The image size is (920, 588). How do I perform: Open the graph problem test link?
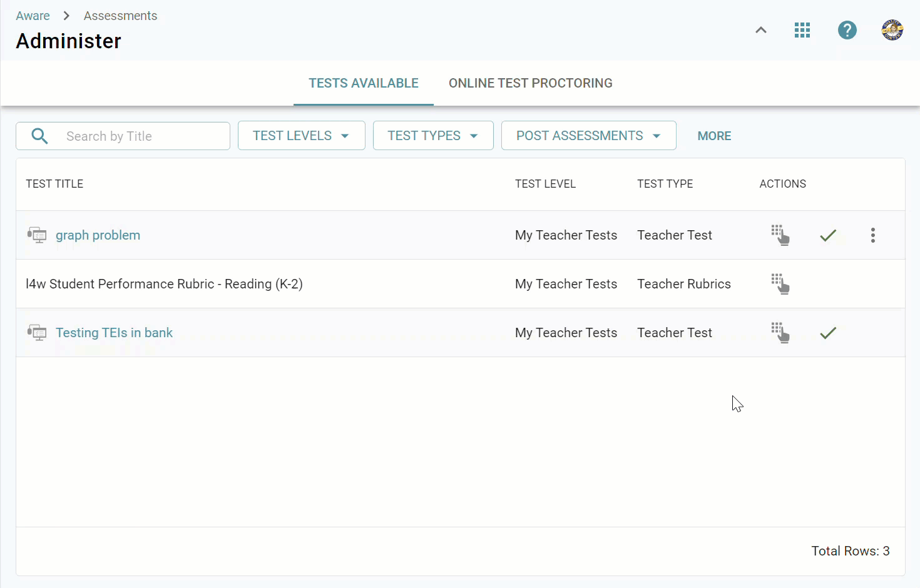98,235
